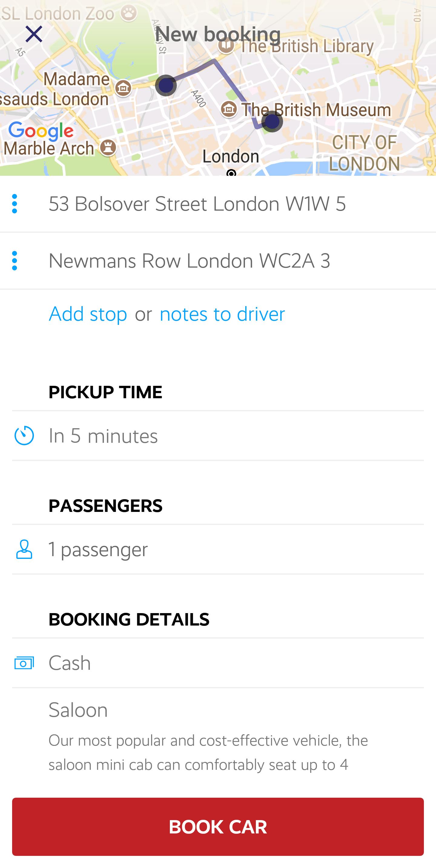Screen dimensions: 436x868
Task: Change pickup time In 5 minutes
Action: pos(218,436)
